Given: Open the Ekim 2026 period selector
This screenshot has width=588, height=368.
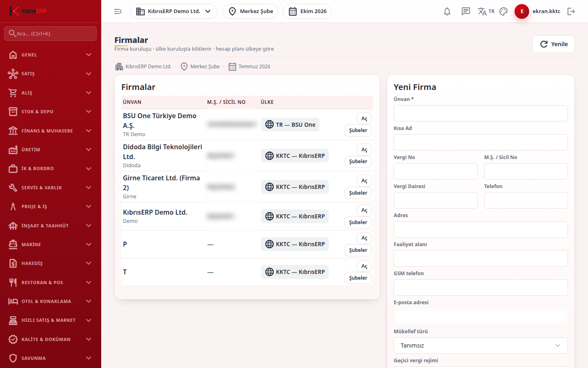Looking at the screenshot, I should pyautogui.click(x=307, y=11).
